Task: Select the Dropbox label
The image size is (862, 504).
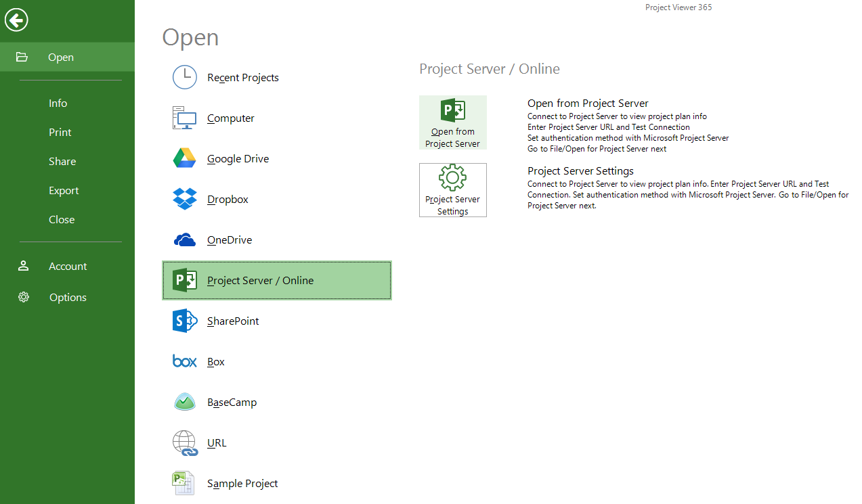Action: 228,199
